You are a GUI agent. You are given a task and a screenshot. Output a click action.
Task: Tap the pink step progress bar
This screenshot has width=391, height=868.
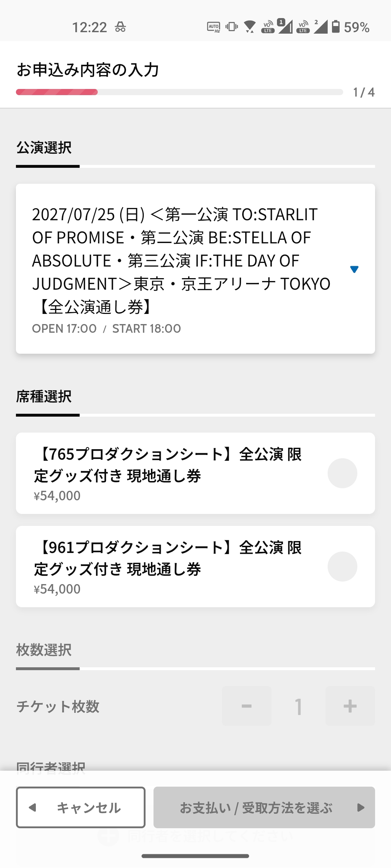(57, 92)
